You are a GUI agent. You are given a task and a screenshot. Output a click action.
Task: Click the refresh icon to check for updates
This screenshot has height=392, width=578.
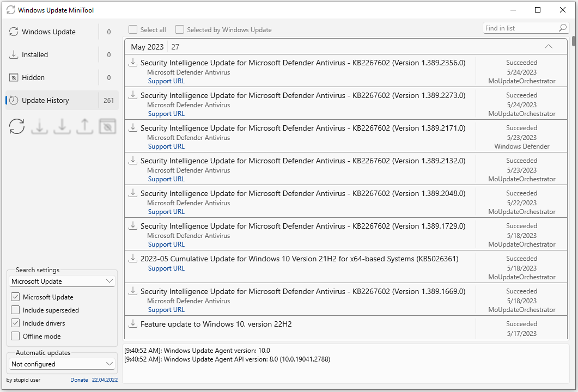click(x=17, y=126)
